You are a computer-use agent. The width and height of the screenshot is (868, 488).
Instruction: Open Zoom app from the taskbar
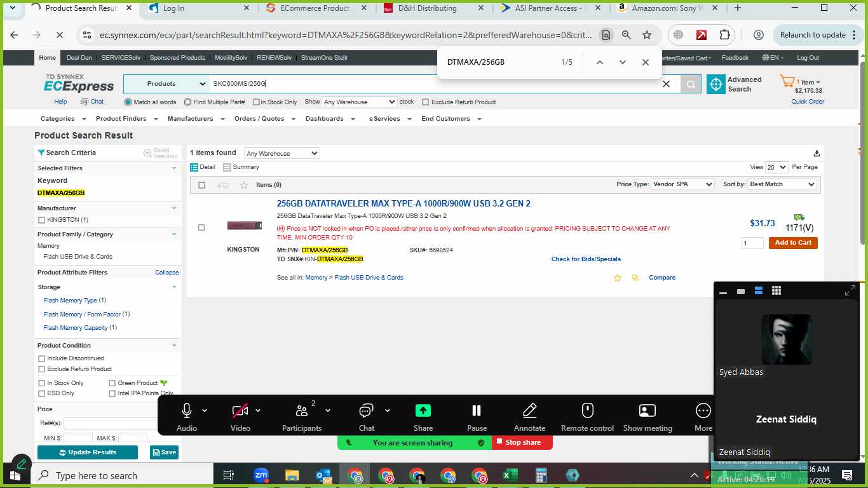pos(261,475)
